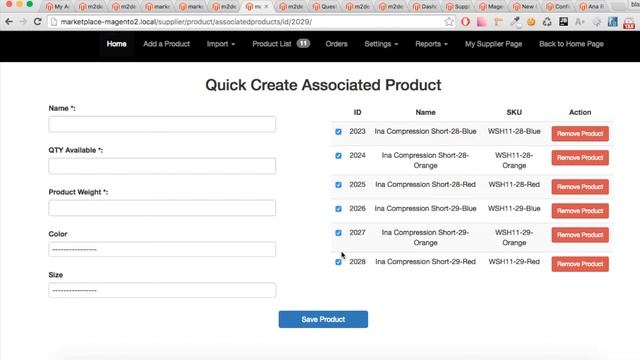Open the Color dropdown

(162, 249)
